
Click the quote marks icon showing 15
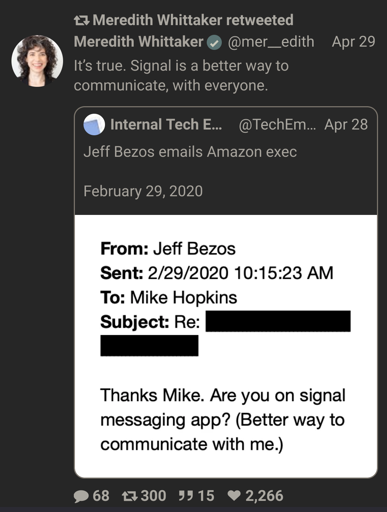[186, 495]
